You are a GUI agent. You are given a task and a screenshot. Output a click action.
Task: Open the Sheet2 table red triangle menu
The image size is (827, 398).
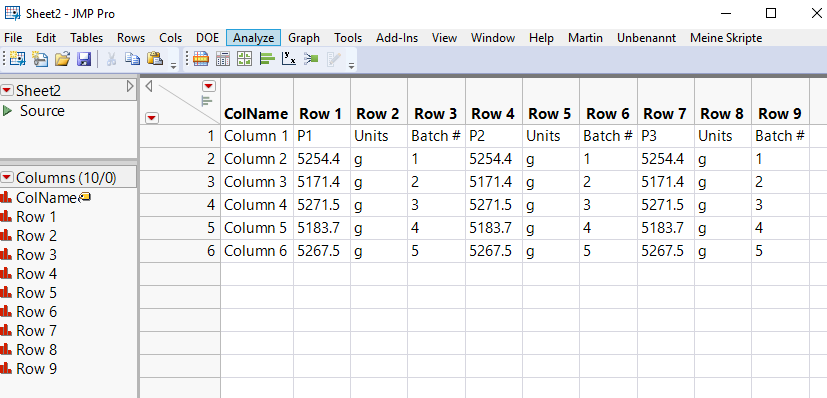click(7, 91)
